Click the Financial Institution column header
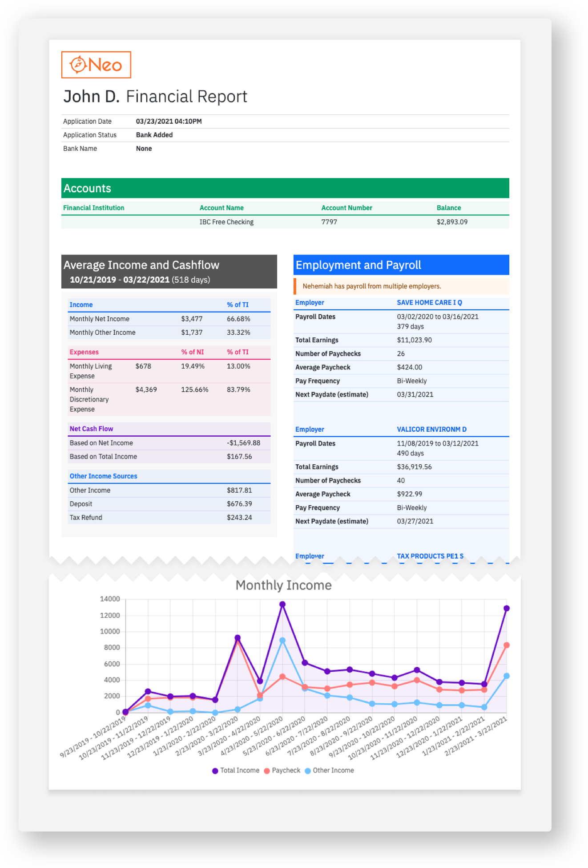This screenshot has height=868, width=588. tap(94, 208)
